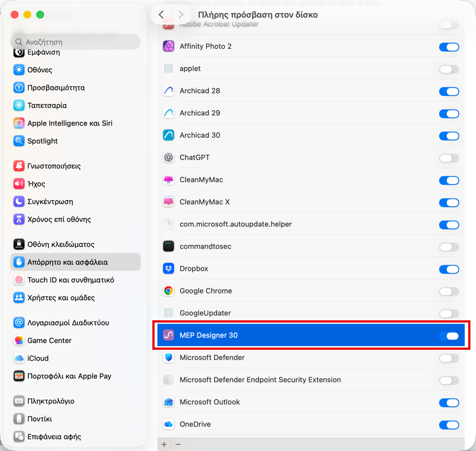Select the GoogleUpdater row label
Image resolution: width=476 pixels, height=451 pixels.
coord(205,313)
